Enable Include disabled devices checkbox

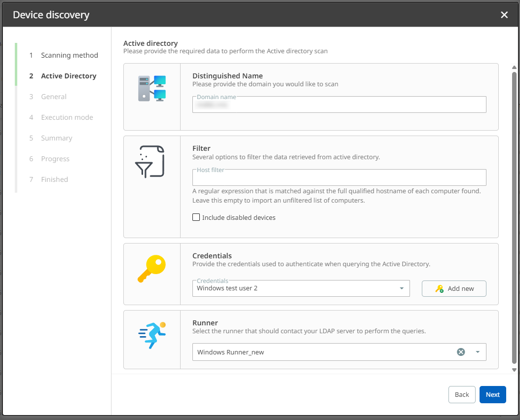pyautogui.click(x=196, y=217)
